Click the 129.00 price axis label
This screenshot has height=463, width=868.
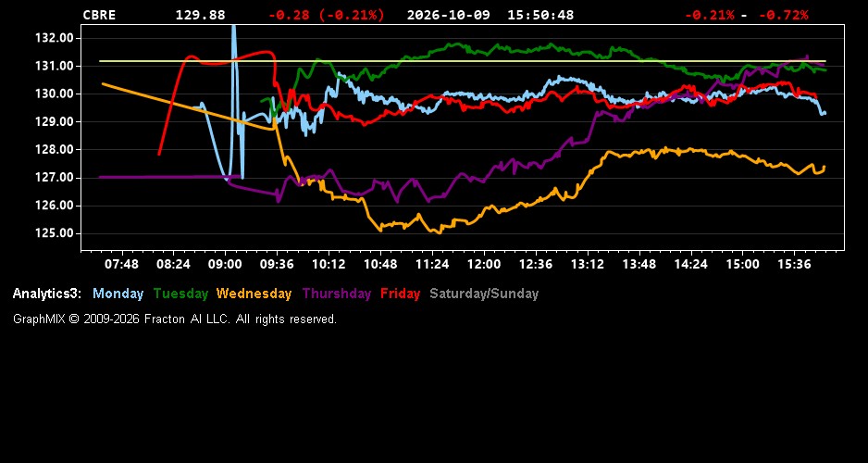[x=54, y=122]
